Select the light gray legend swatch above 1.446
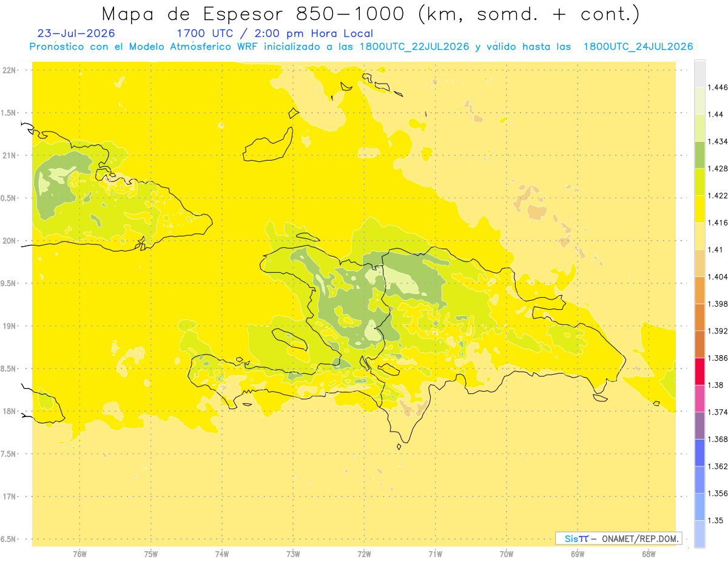728x562 pixels. pyautogui.click(x=699, y=73)
